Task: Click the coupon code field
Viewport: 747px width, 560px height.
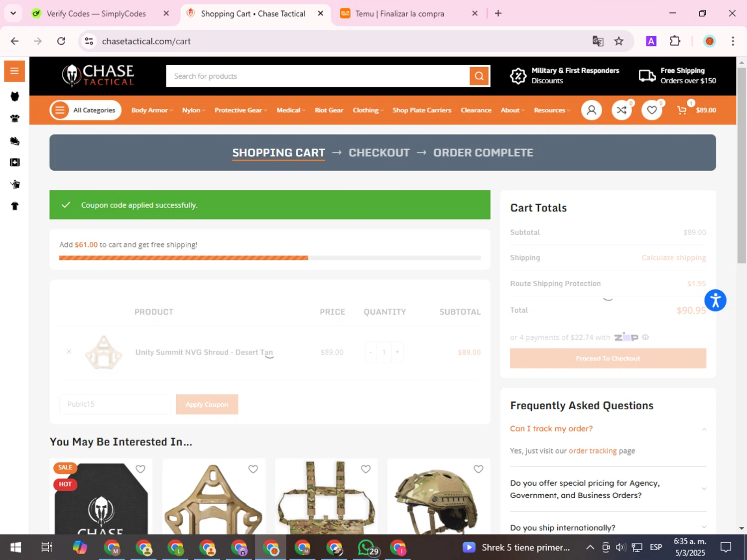Action: [x=115, y=404]
